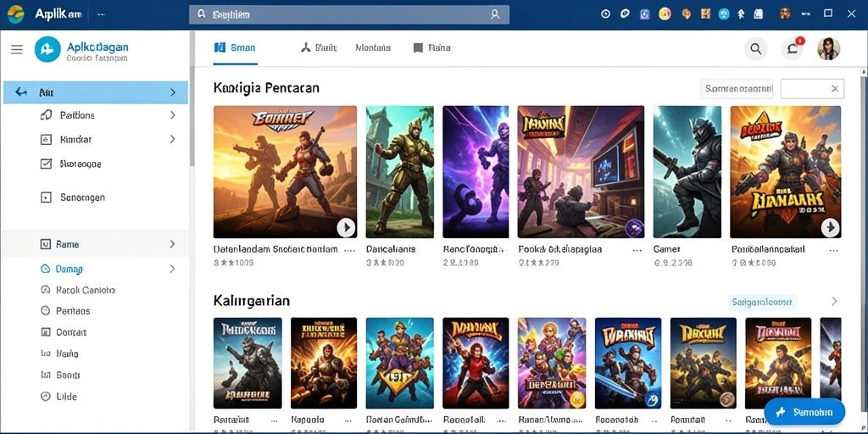
Task: Click the filter input box beside Samanenocaomti
Action: pyautogui.click(x=812, y=88)
